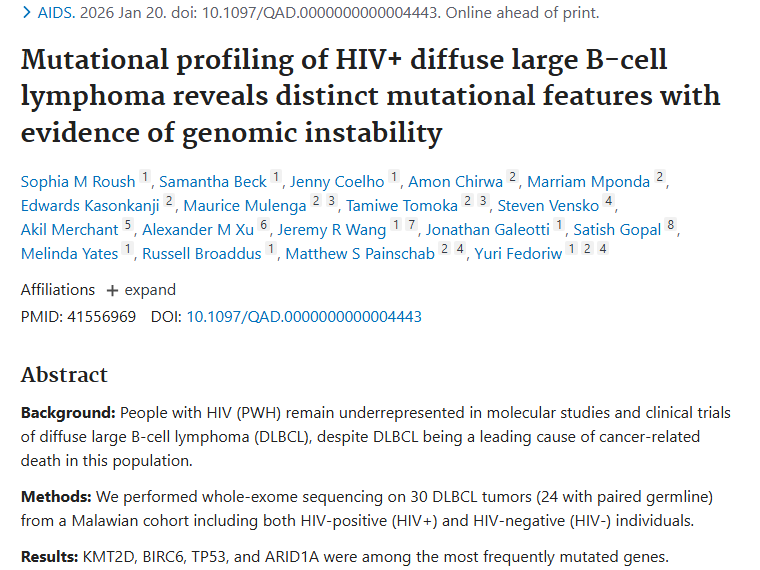Open author Satish Gopal's link
Image resolution: width=760 pixels, height=570 pixels.
click(617, 230)
